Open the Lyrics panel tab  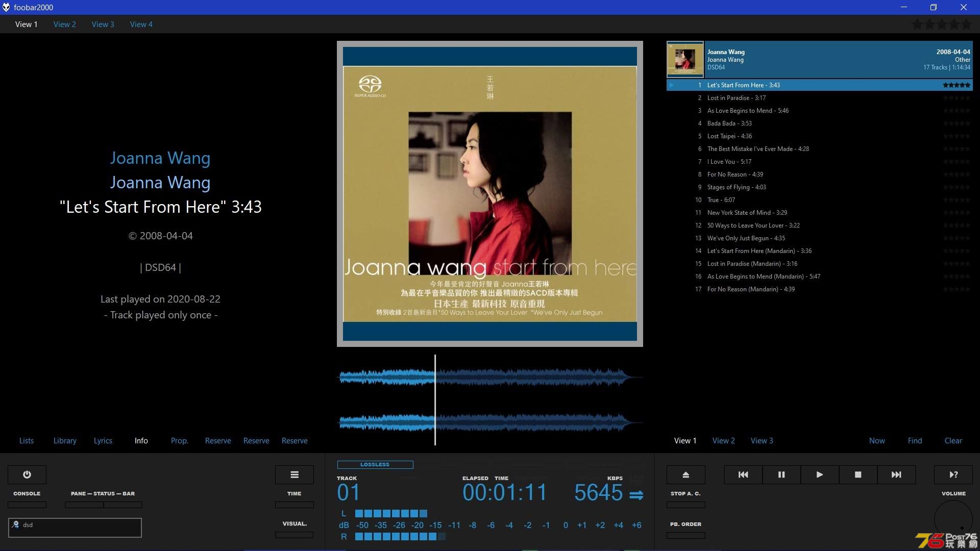coord(103,440)
